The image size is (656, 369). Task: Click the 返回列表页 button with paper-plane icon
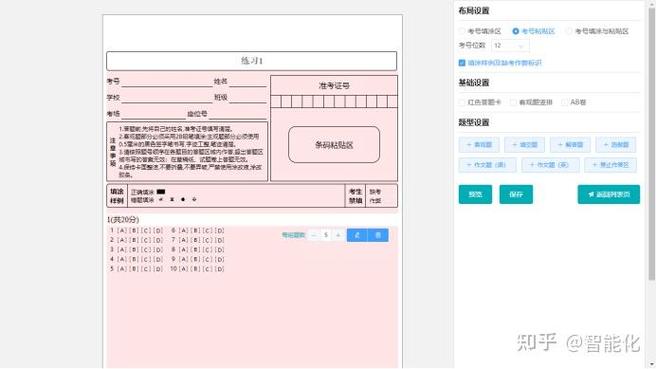(609, 195)
